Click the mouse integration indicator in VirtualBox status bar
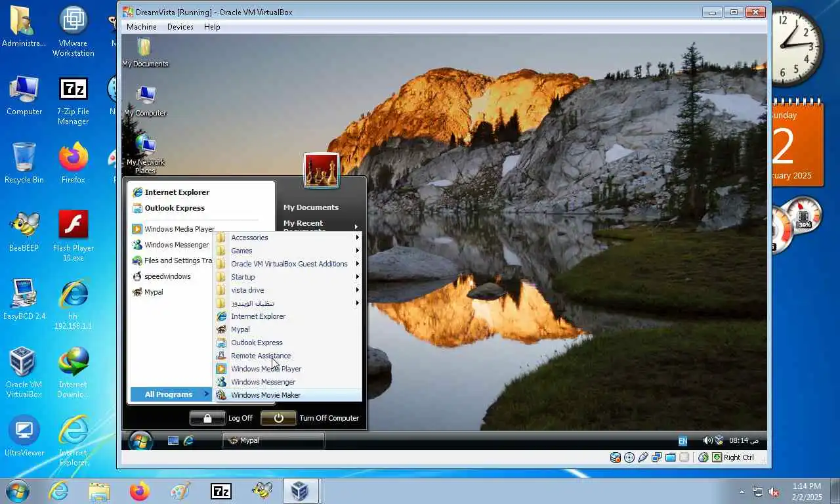The height and width of the screenshot is (504, 840). (x=703, y=457)
